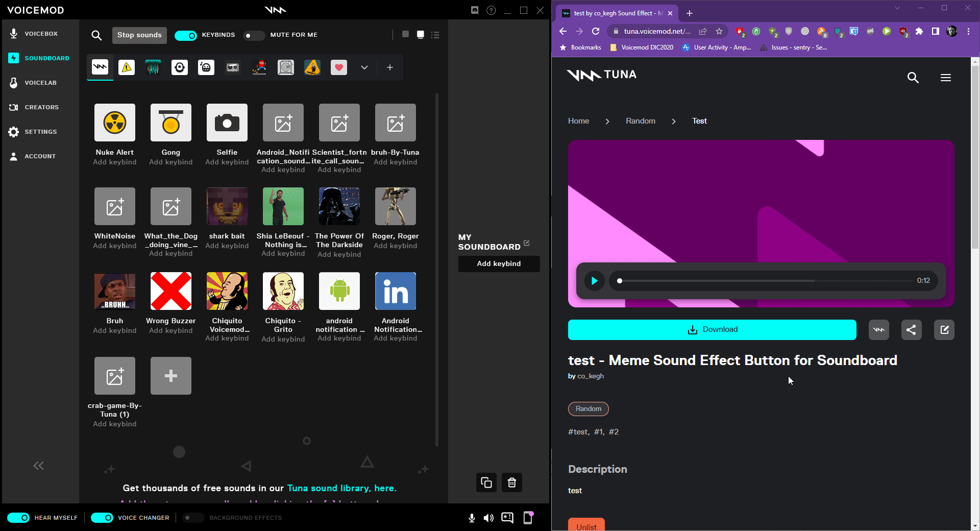The image size is (980, 531).
Task: Turn off Hear Myself toggle
Action: click(x=18, y=518)
